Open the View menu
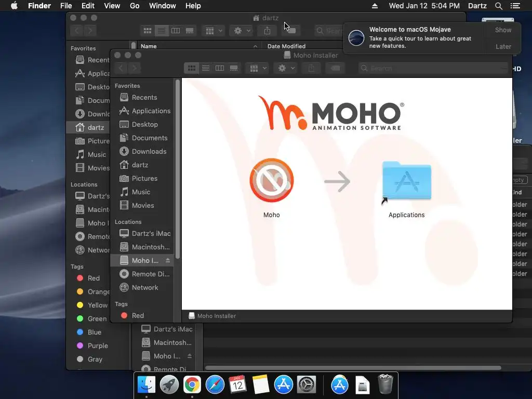 (112, 6)
